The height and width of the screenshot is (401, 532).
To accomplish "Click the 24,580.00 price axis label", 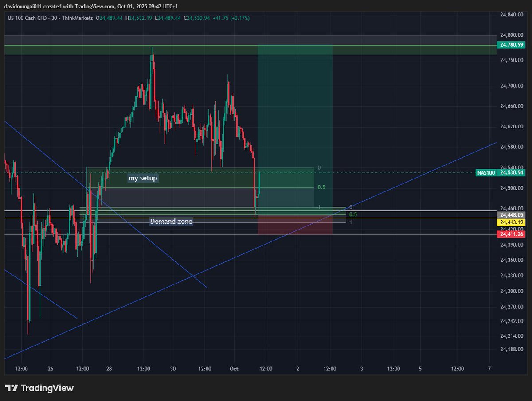I will [x=512, y=147].
